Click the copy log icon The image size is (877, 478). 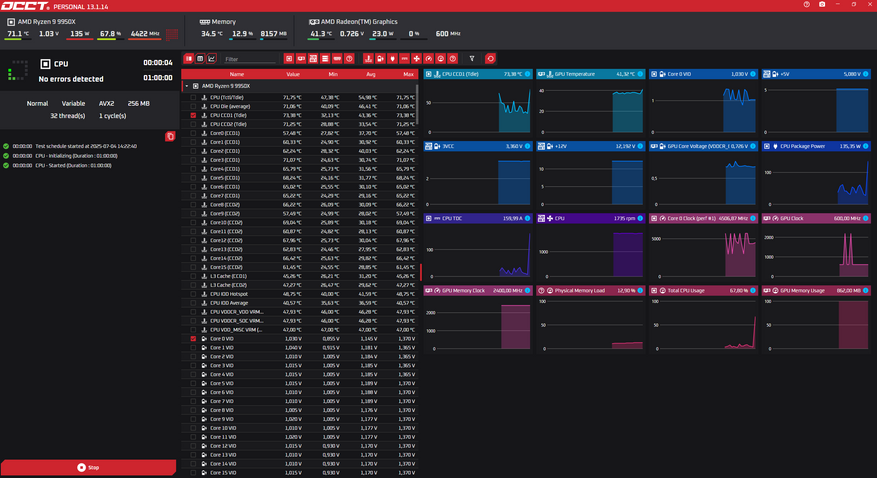pyautogui.click(x=171, y=135)
